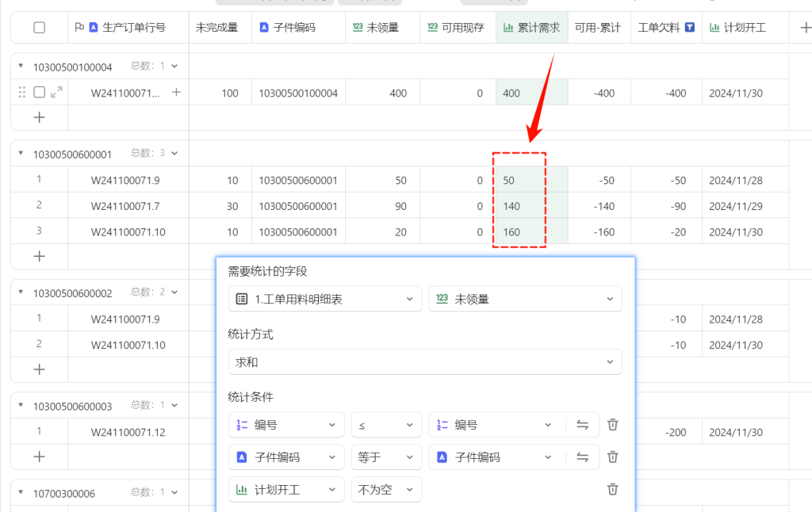This screenshot has width=812, height=512.
Task: Click the 可用-累计 column header
Action: coord(599,28)
